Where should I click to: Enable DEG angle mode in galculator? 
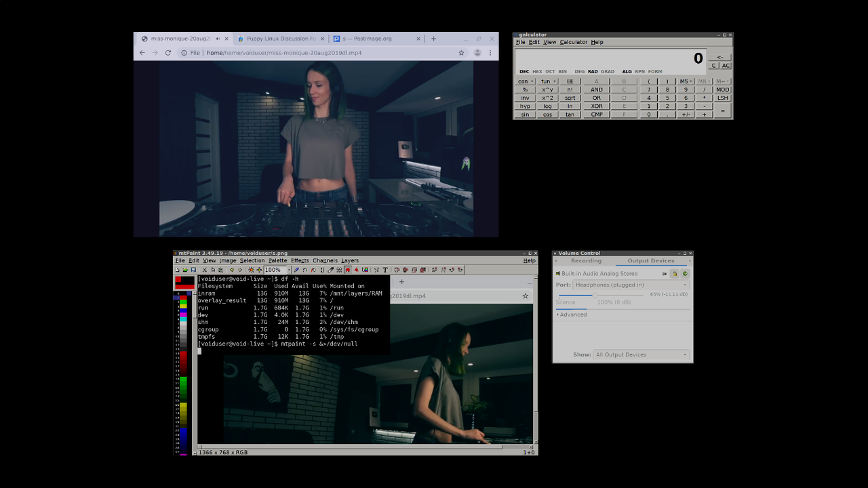point(580,71)
